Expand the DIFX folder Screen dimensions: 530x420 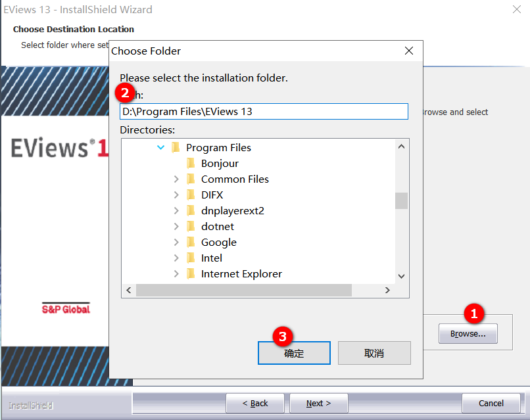[x=176, y=195]
